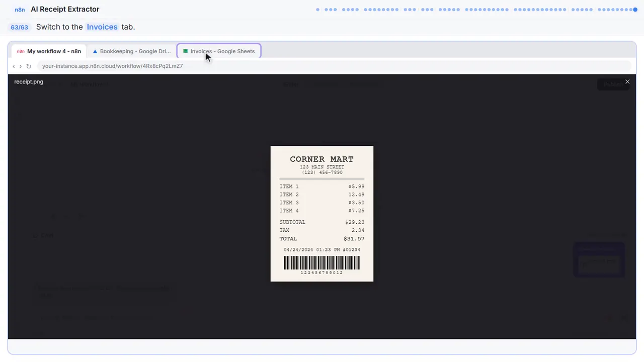The width and height of the screenshot is (644, 362).
Task: Select the Invoices - Google Sheets tab
Action: pos(219,51)
